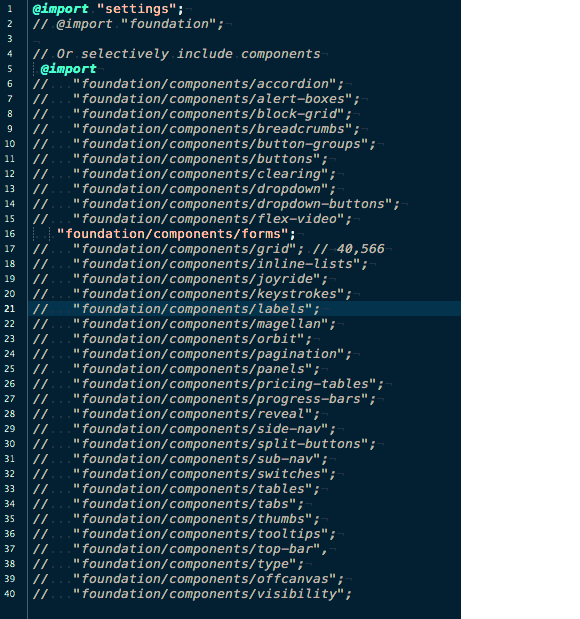Click the clearing component line
The image size is (580, 619).
[185, 174]
